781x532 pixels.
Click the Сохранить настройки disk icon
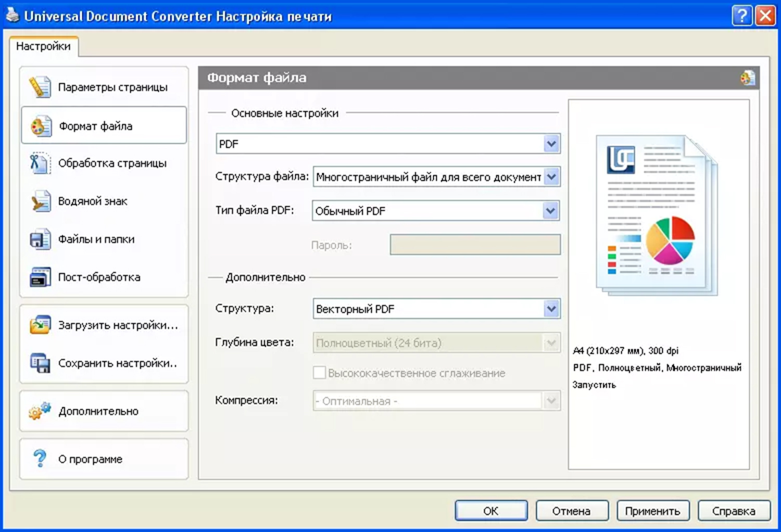point(40,363)
